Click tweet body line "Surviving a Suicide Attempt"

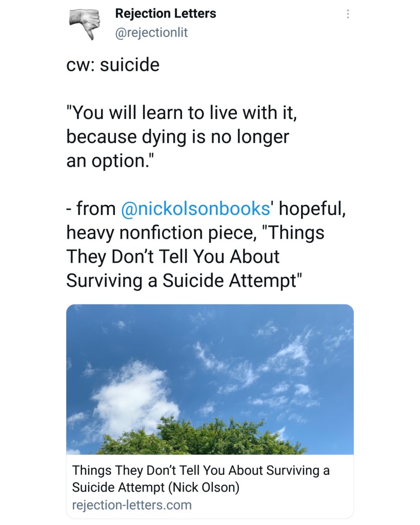pos(182,280)
